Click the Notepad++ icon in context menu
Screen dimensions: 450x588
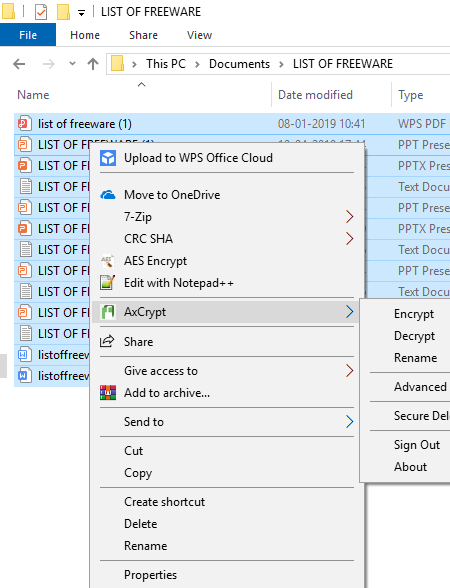click(108, 283)
